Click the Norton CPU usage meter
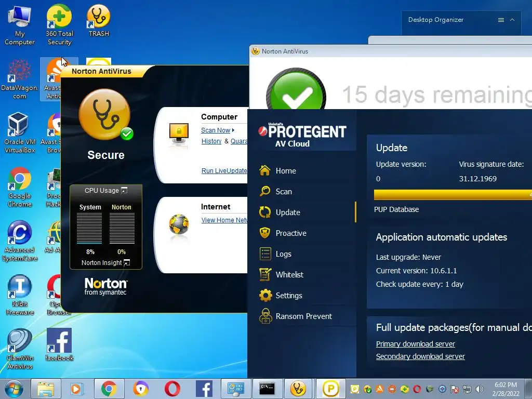This screenshot has width=532, height=399. click(x=122, y=229)
